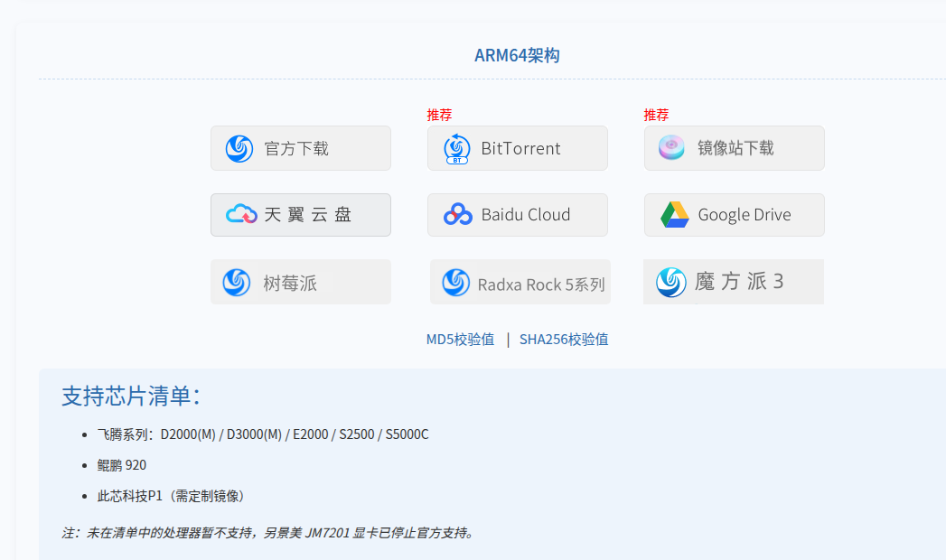This screenshot has height=560, width=946.
Task: Open the MD5校验值 link
Action: [x=460, y=340]
